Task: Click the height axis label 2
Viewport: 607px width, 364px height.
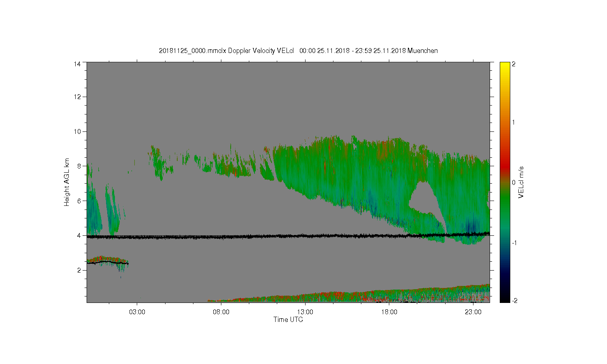Action: coord(79,270)
